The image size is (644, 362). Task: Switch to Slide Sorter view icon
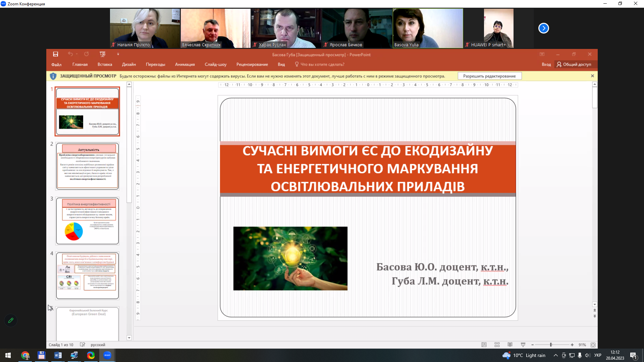click(497, 345)
